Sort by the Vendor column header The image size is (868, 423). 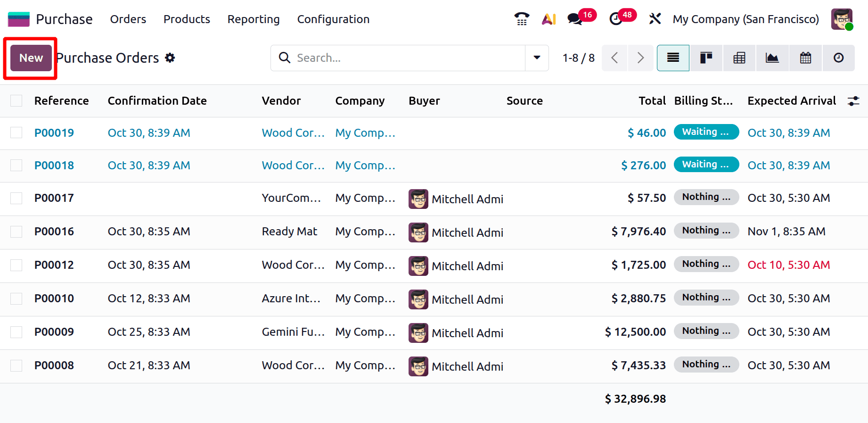coord(281,101)
